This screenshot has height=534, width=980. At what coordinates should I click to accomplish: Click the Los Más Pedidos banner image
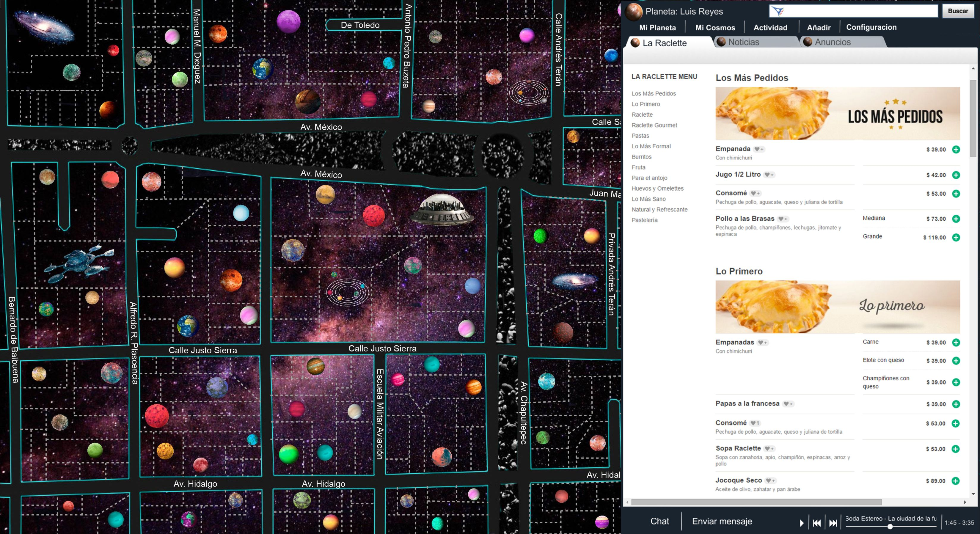coord(838,113)
